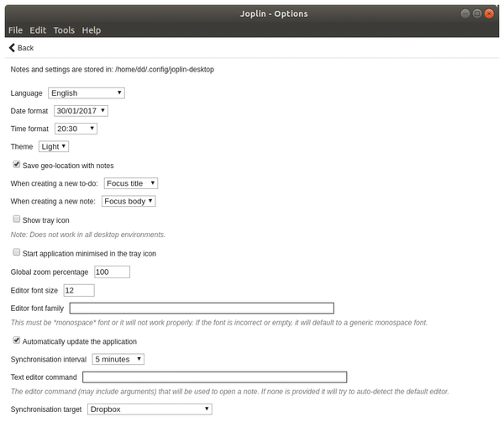Open the Help menu
This screenshot has height=438, width=504.
[92, 30]
